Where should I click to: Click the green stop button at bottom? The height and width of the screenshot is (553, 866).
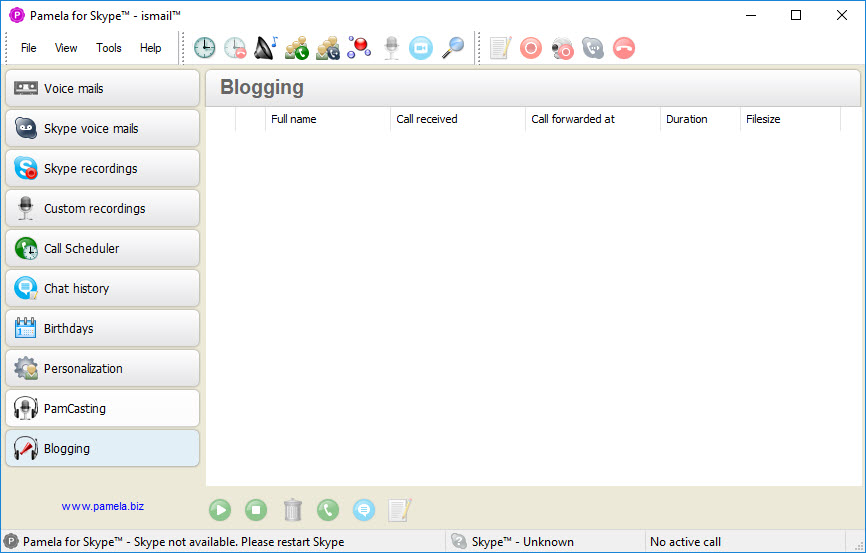coord(256,510)
